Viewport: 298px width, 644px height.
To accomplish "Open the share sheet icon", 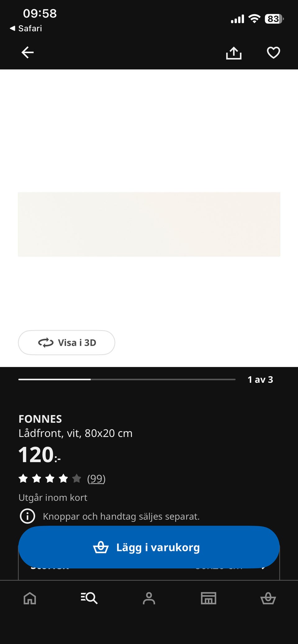I will (x=233, y=53).
